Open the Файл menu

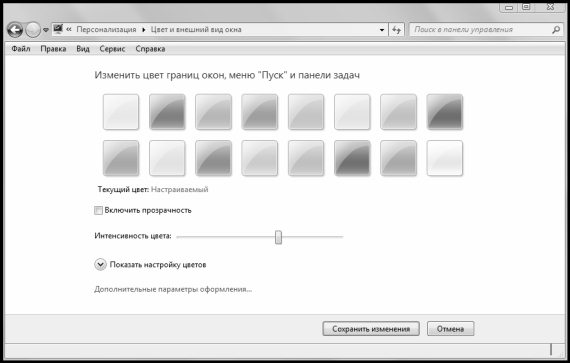tap(21, 49)
